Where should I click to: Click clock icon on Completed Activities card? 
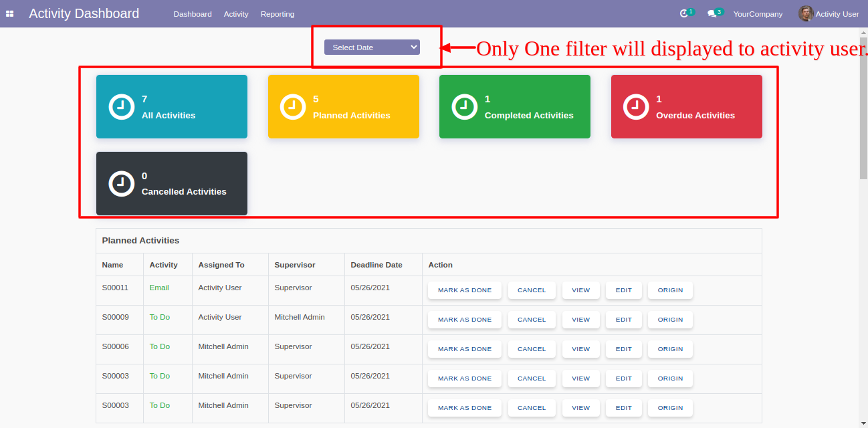465,106
